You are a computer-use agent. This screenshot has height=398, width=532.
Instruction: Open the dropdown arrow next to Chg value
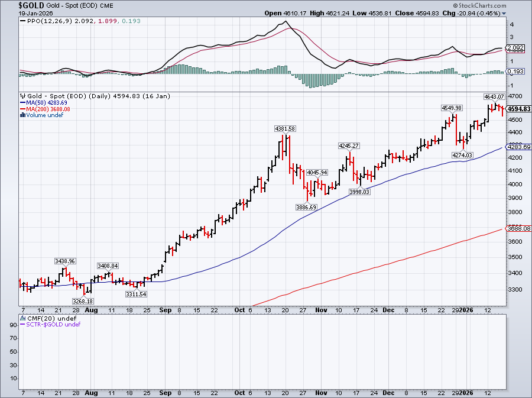click(x=504, y=13)
